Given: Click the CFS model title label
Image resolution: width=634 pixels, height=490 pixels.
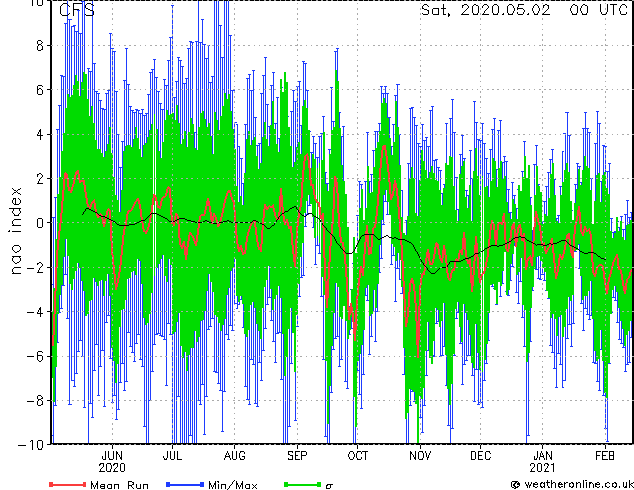Looking at the screenshot, I should click(76, 10).
